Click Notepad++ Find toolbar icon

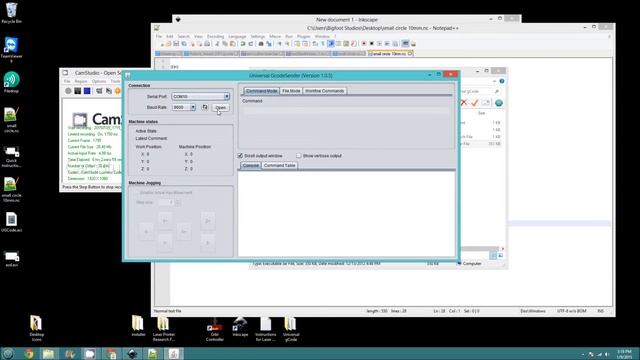(261, 44)
